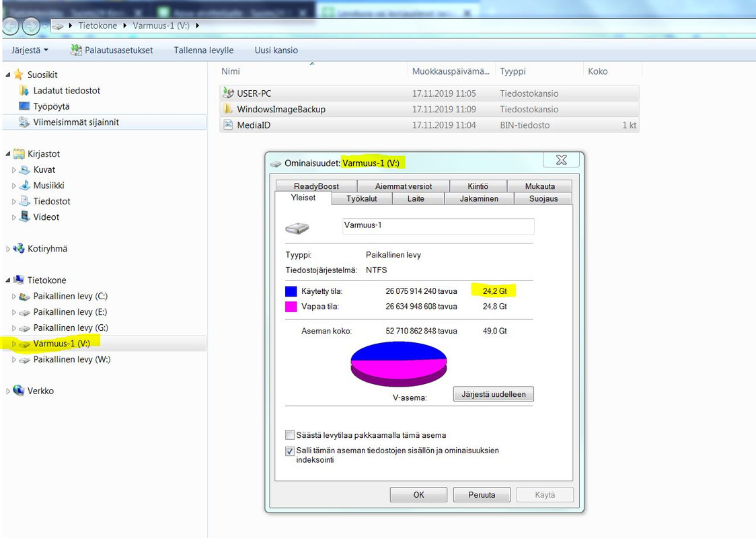Viewport: 756px width, 538px height.
Task: Click the Kotiryhmä homegroup icon
Action: (18, 248)
